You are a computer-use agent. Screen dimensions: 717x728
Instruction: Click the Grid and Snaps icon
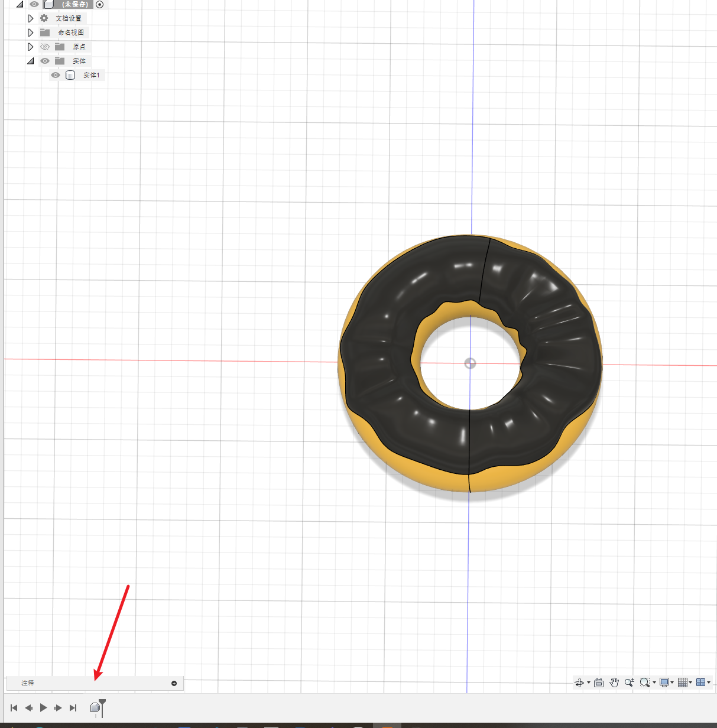[683, 682]
